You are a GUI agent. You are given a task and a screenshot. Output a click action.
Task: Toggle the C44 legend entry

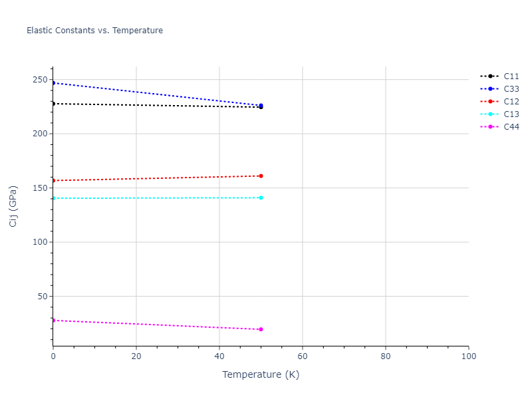point(511,127)
